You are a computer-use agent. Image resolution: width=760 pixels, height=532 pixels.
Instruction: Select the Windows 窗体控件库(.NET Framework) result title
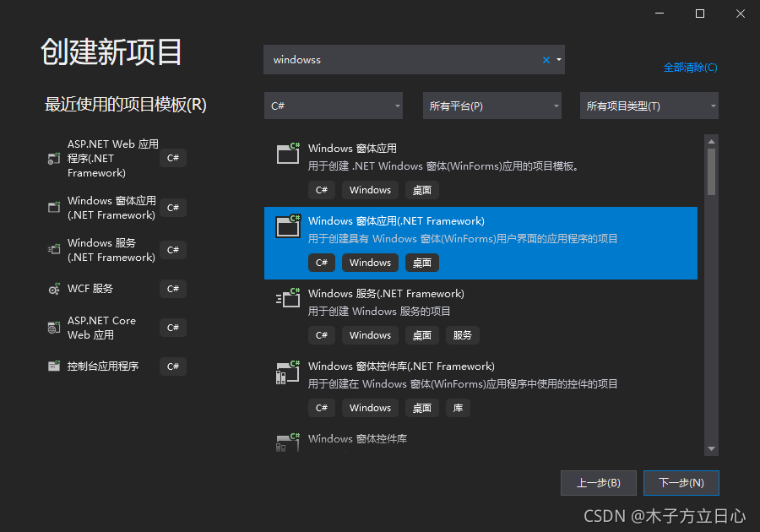(x=401, y=366)
